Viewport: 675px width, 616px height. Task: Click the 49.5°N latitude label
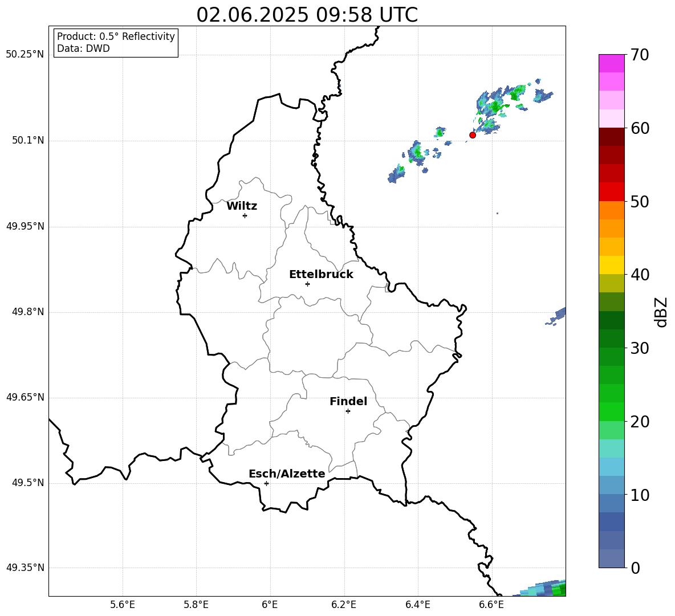(28, 483)
